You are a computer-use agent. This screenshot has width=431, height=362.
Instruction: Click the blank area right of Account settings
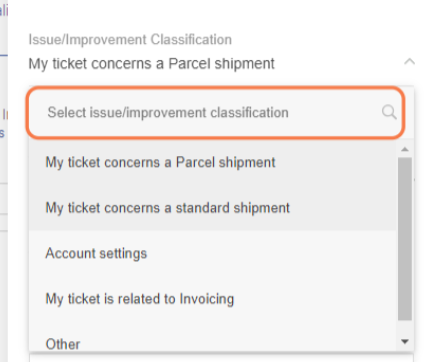[x=270, y=253]
